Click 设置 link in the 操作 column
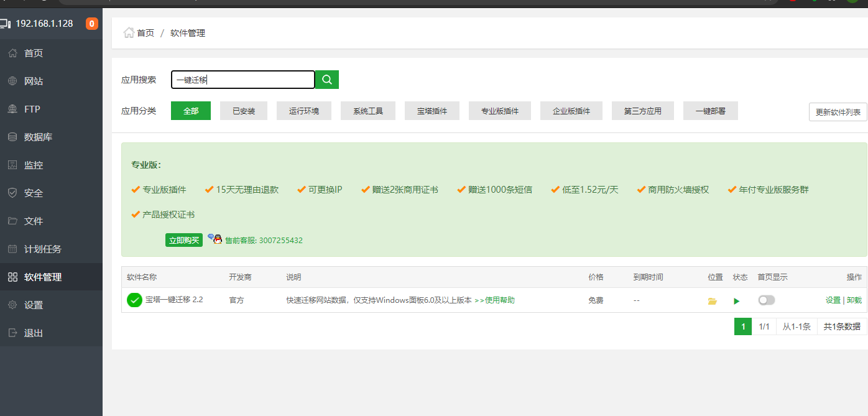Image resolution: width=868 pixels, height=416 pixels. [x=833, y=300]
